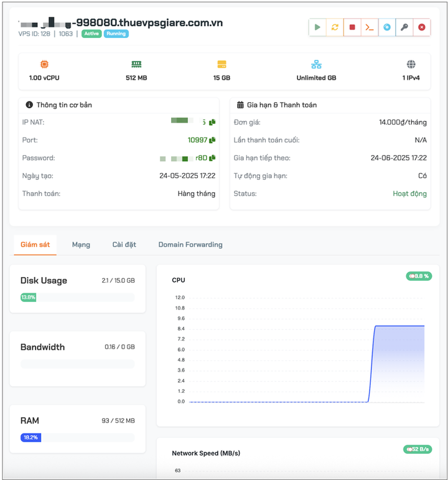Image resolution: width=448 pixels, height=480 pixels.
Task: Click the empty Bandwidth progress bar
Action: [77, 364]
